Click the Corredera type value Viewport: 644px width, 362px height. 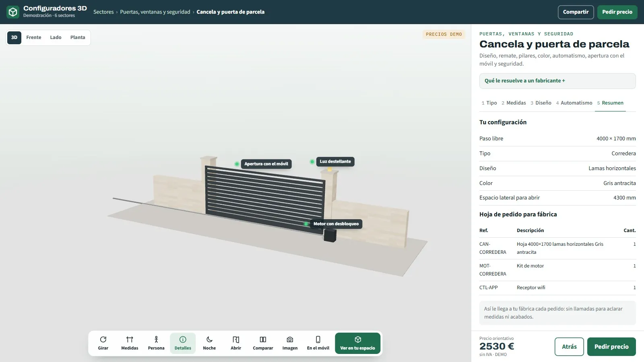623,154
